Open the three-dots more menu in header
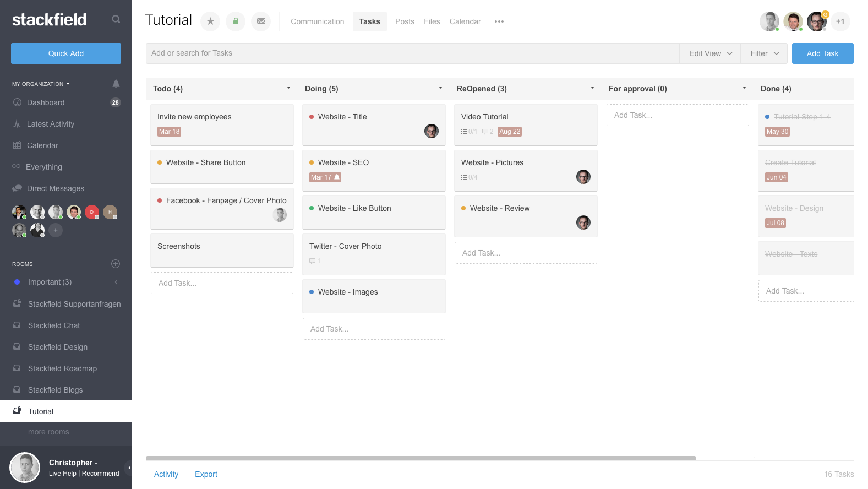This screenshot has height=489, width=868. tap(499, 21)
